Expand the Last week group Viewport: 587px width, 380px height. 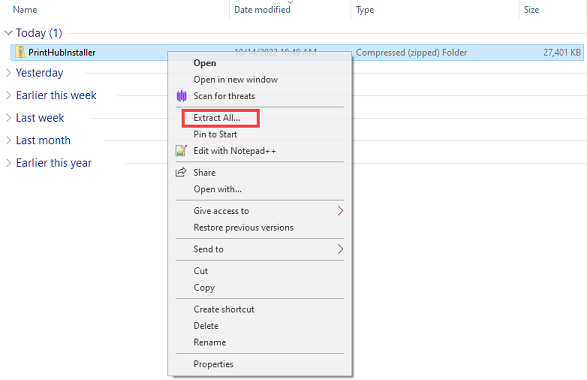pos(8,118)
